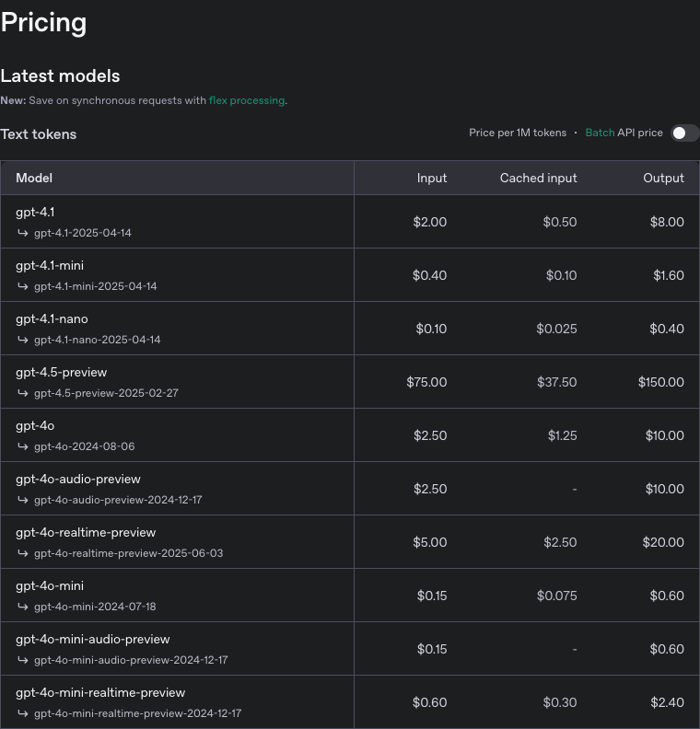700x729 pixels.
Task: Click the arrow icon beside gpt-4.1-2025-04-14
Action: click(x=23, y=233)
